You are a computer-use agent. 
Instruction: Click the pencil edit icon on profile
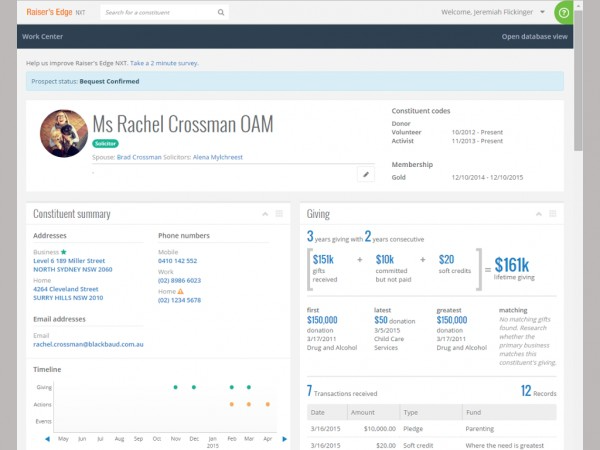pos(366,174)
